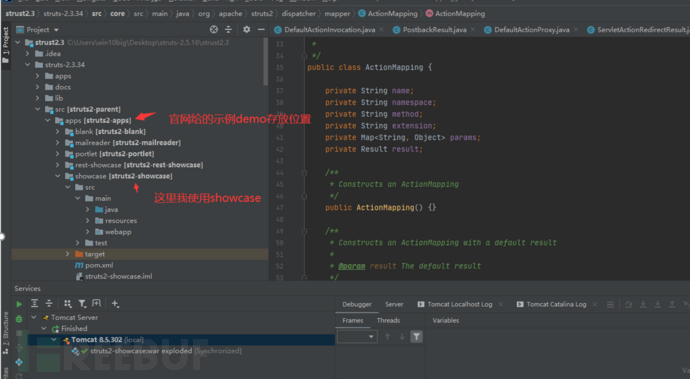Open the Server tab
690x379 pixels.
(x=394, y=304)
